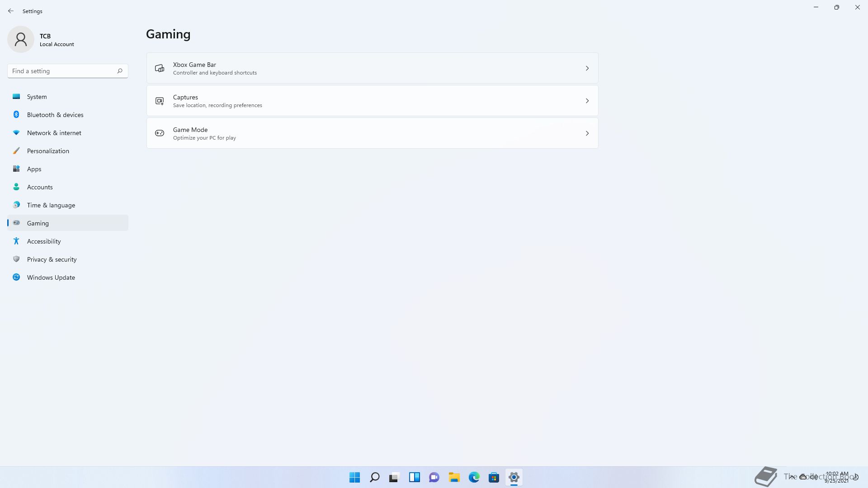Minimize the Settings window
The height and width of the screenshot is (488, 868).
coord(816,7)
